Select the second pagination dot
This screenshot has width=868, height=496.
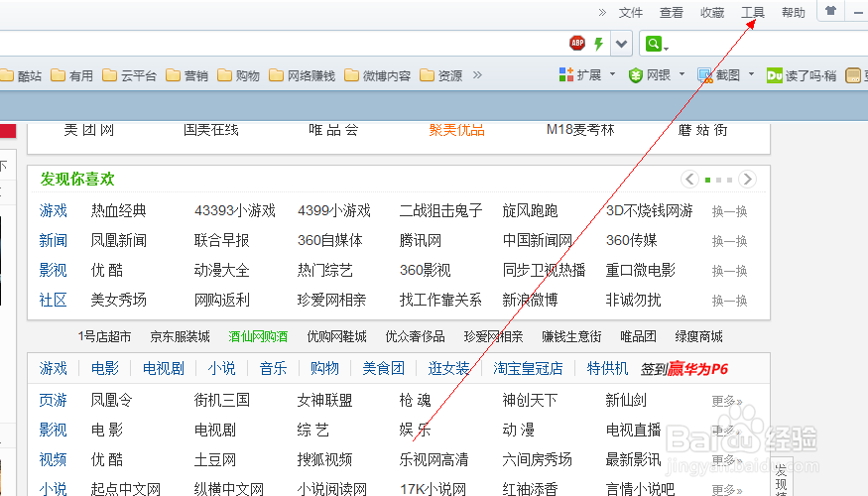point(718,180)
